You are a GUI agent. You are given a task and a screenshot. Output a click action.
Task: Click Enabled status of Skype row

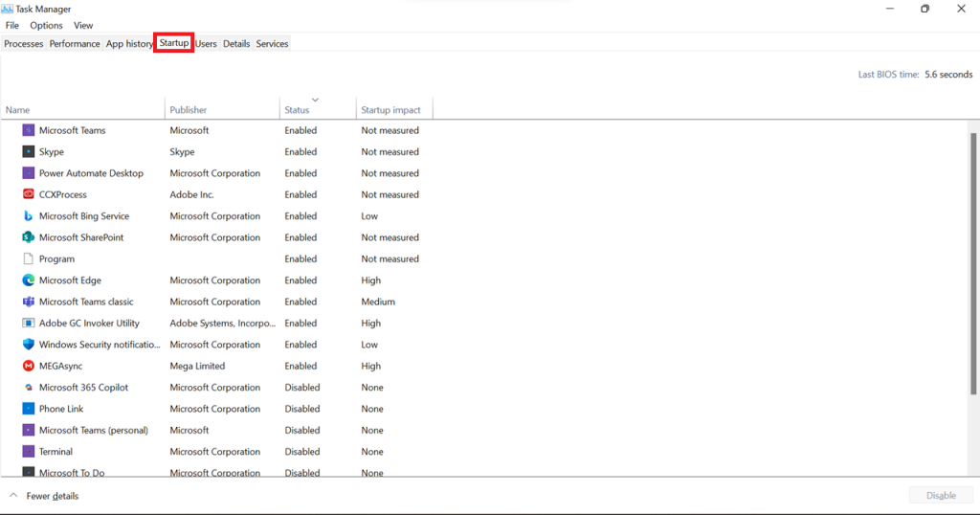301,151
